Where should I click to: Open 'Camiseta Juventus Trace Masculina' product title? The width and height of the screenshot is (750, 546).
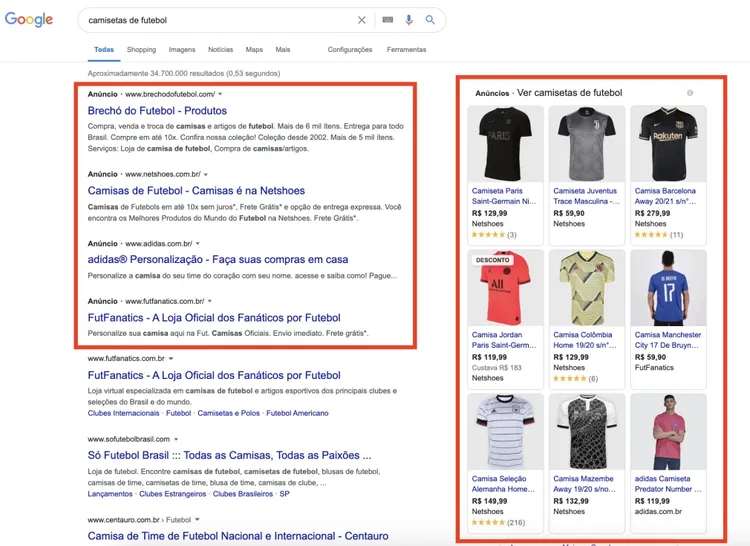pos(586,196)
